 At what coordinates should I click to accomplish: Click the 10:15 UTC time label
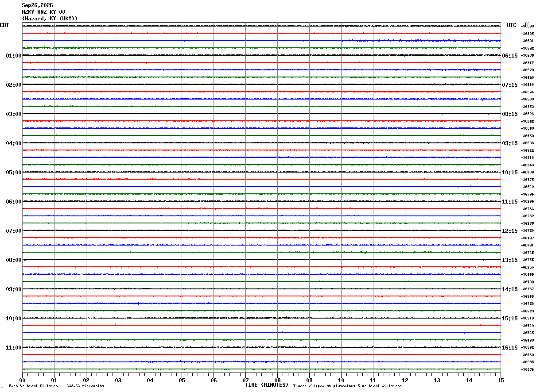pos(510,173)
